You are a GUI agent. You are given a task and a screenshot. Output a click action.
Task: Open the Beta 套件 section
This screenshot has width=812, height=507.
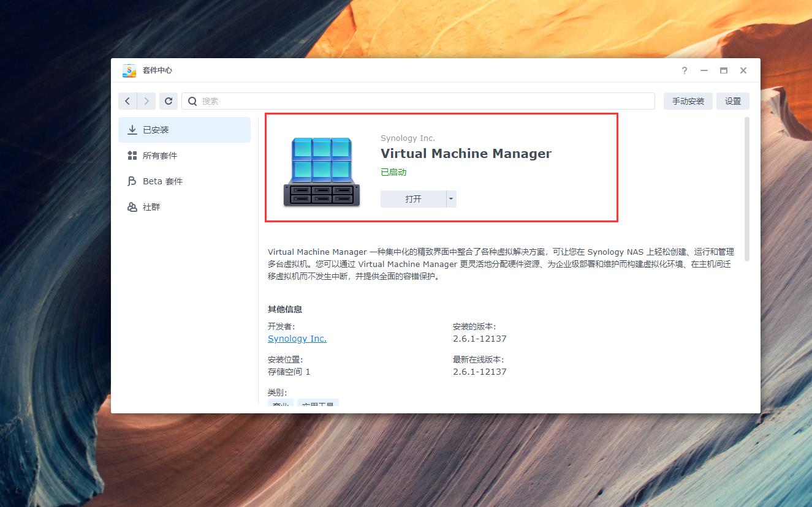184,181
